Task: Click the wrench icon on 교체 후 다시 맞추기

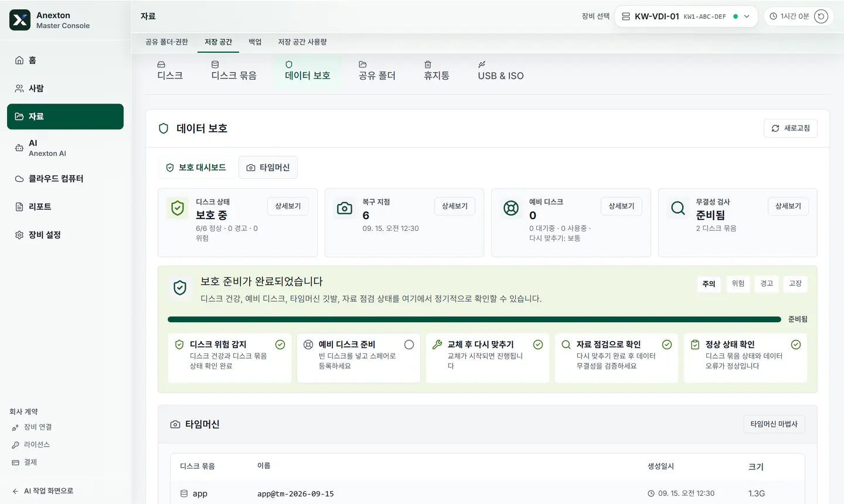Action: [x=437, y=345]
